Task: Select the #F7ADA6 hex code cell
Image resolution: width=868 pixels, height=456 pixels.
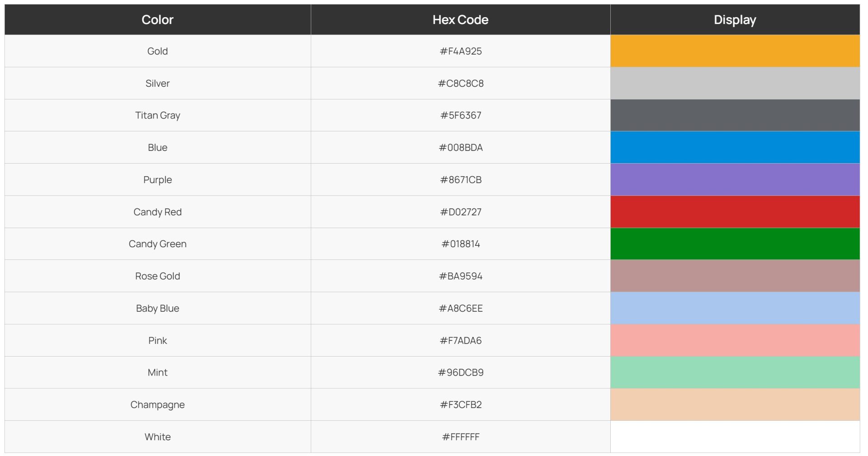Action: [461, 340]
